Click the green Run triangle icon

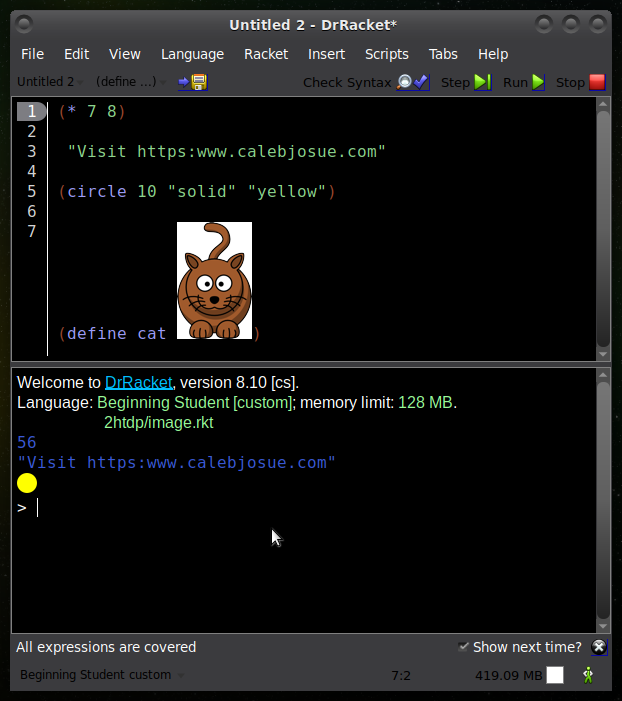[x=538, y=82]
